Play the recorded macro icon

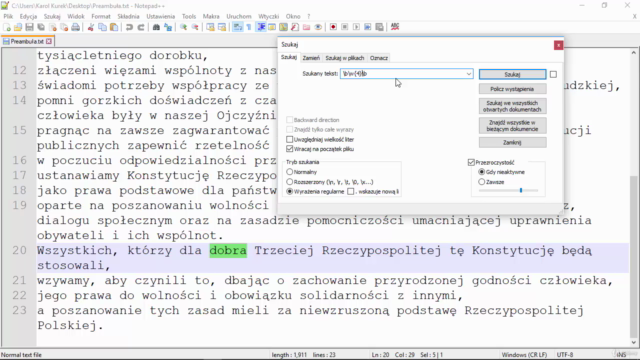(x=356, y=27)
